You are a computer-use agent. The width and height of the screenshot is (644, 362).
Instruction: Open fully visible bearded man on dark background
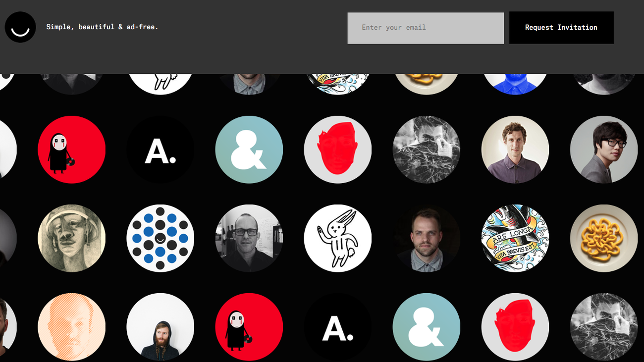pos(426,238)
